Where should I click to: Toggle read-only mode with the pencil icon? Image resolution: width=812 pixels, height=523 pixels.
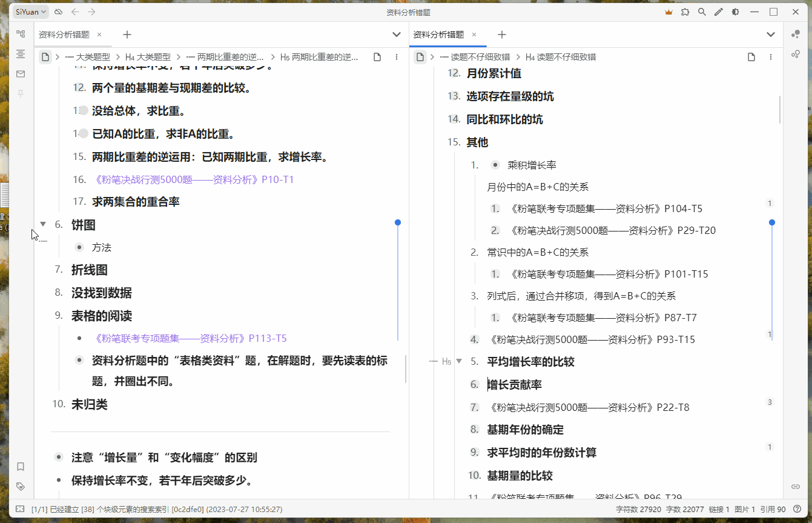(718, 12)
